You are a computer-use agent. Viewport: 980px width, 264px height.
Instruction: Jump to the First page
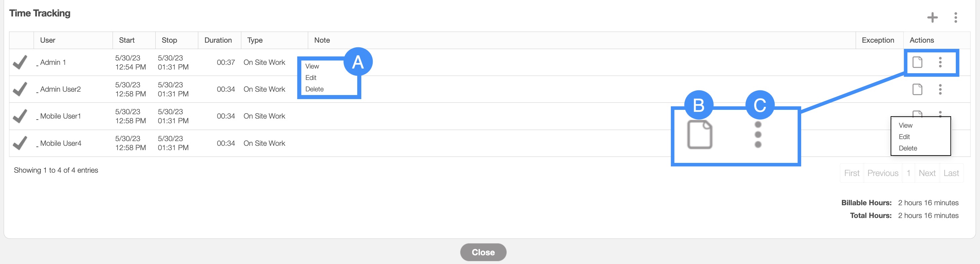point(851,173)
